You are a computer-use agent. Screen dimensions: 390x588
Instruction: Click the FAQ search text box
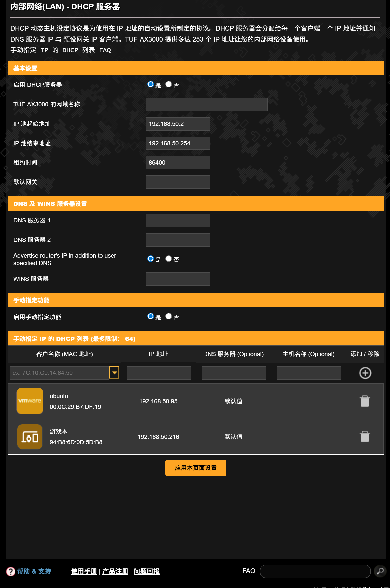[x=315, y=571]
